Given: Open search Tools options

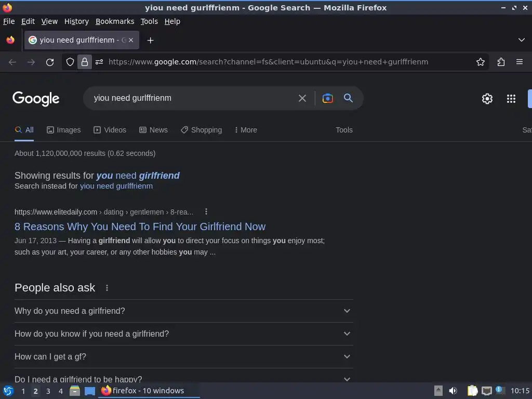Looking at the screenshot, I should [344, 130].
